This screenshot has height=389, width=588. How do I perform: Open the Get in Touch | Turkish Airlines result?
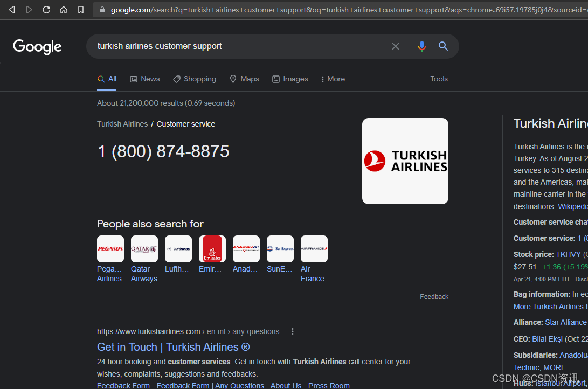[x=173, y=347]
